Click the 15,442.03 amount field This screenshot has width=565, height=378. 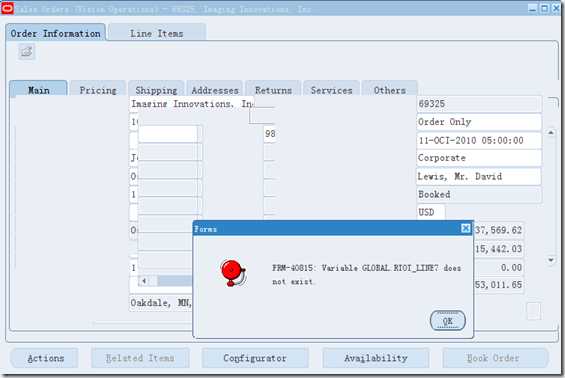pos(498,249)
